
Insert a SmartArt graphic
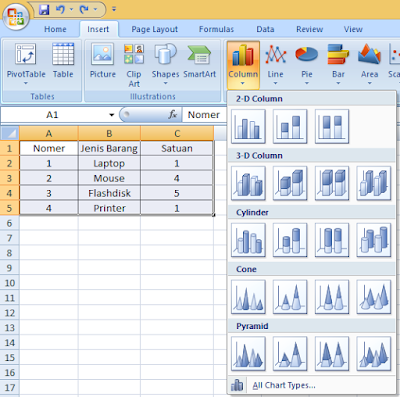coord(199,61)
